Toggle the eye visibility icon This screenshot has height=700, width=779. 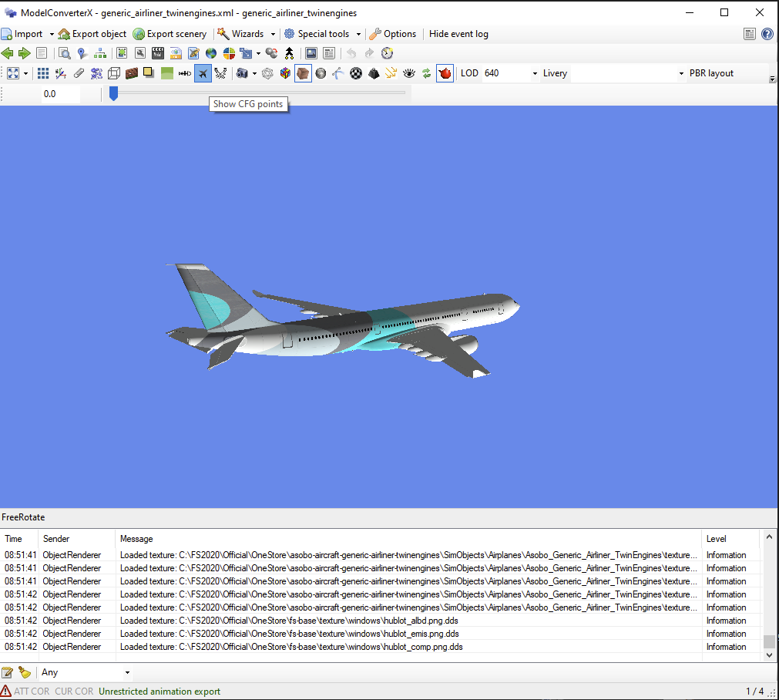coord(409,73)
